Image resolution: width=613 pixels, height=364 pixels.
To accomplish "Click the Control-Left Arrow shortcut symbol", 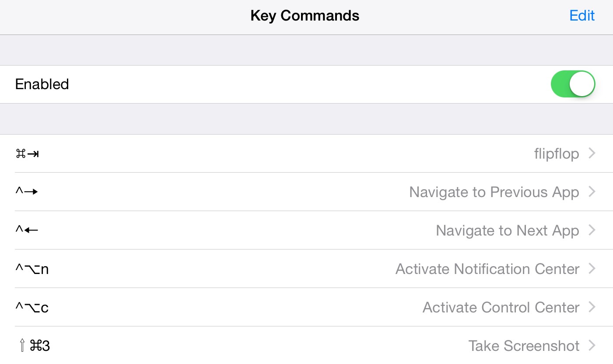I will 27,230.
